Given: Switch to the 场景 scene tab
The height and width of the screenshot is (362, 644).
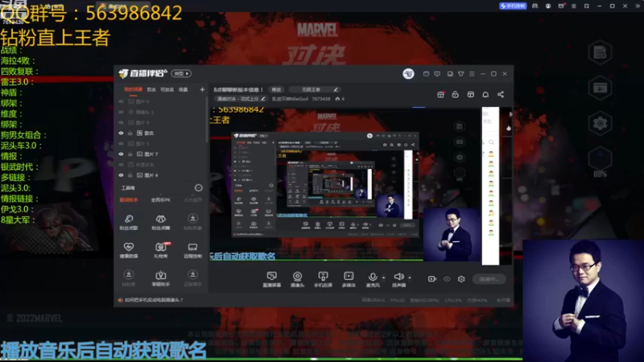Looking at the screenshot, I should (x=183, y=89).
